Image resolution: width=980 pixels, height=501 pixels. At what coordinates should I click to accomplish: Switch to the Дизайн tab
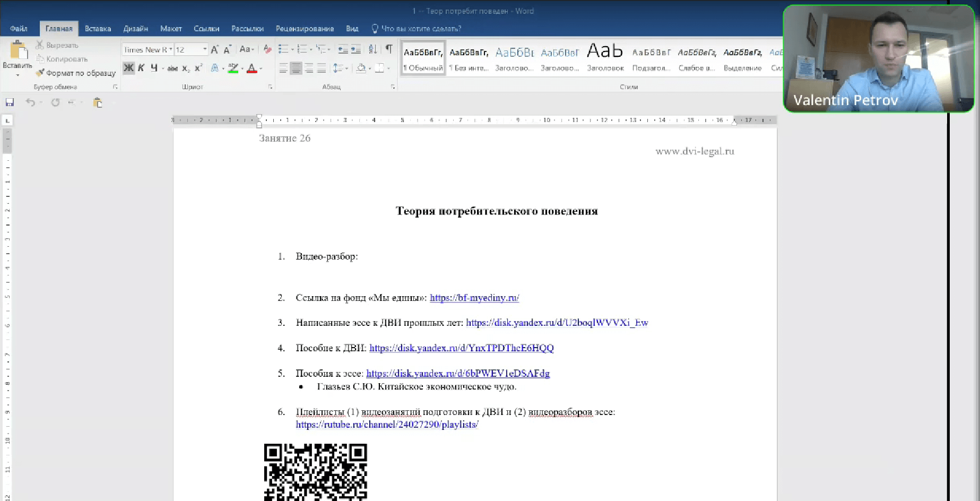point(135,29)
